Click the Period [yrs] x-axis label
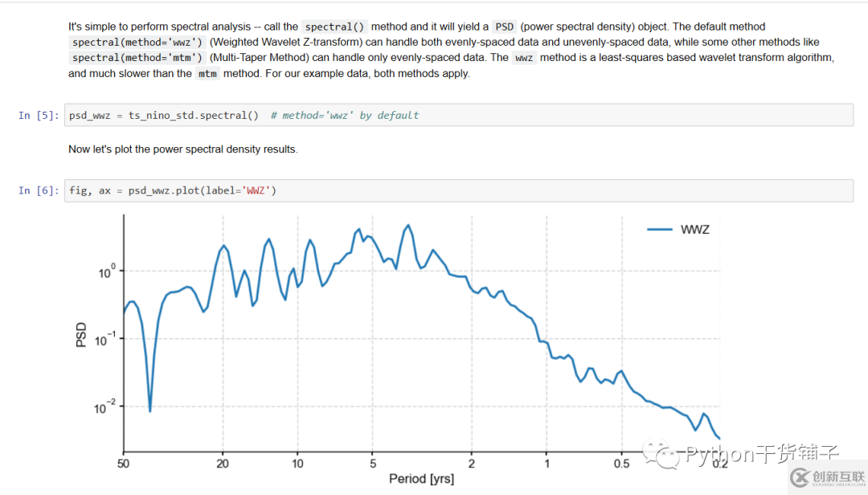The image size is (868, 495). 421,479
